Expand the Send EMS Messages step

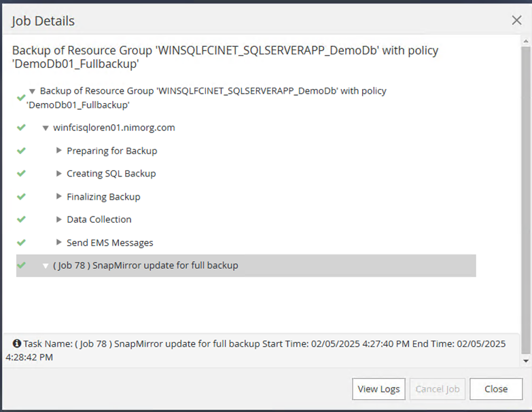pos(59,242)
